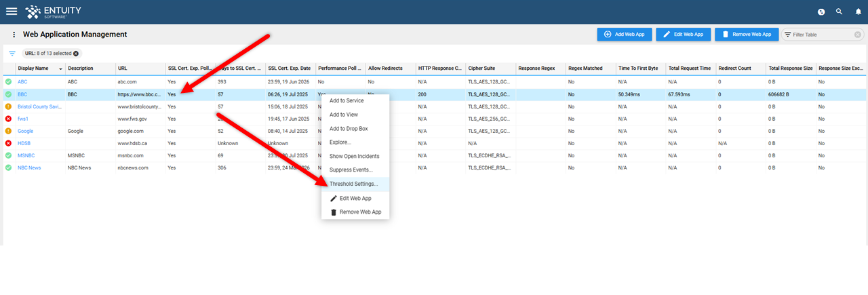The width and height of the screenshot is (868, 295).
Task: Select Add to View in context menu
Action: pos(355,115)
